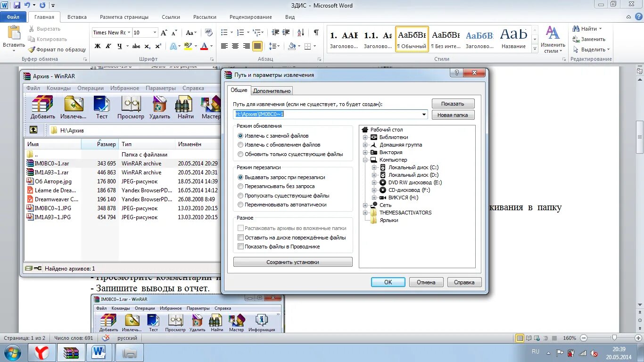Click the Справка button in dialog
This screenshot has height=362, width=644.
pos(464,282)
